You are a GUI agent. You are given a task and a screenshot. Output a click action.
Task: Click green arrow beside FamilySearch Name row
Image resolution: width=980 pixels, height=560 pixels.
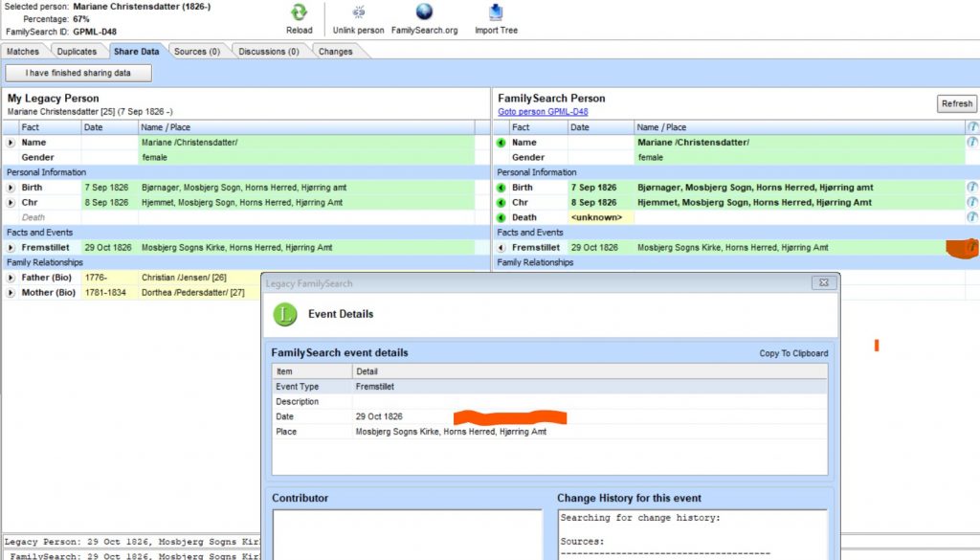click(501, 143)
